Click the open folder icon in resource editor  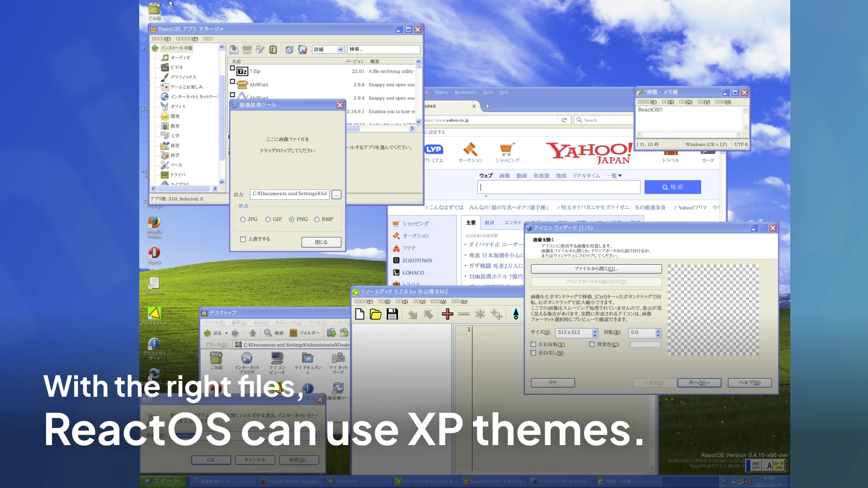point(376,314)
